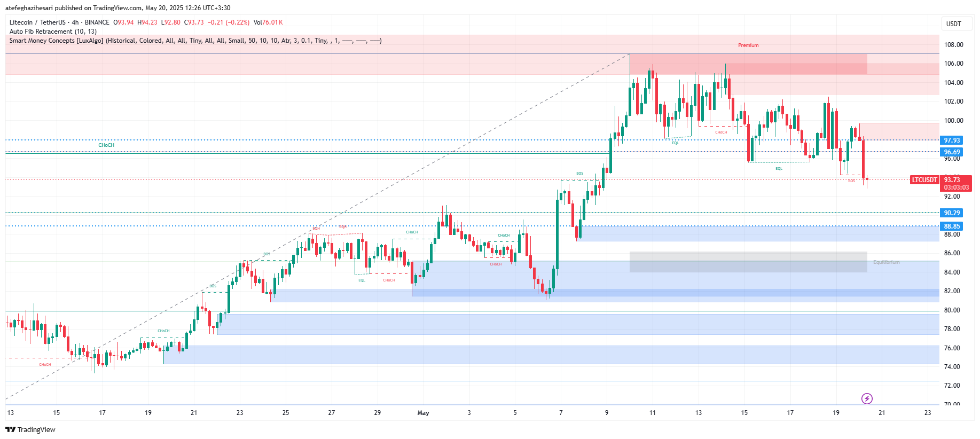Click the 80.00 price axis value

(952, 310)
